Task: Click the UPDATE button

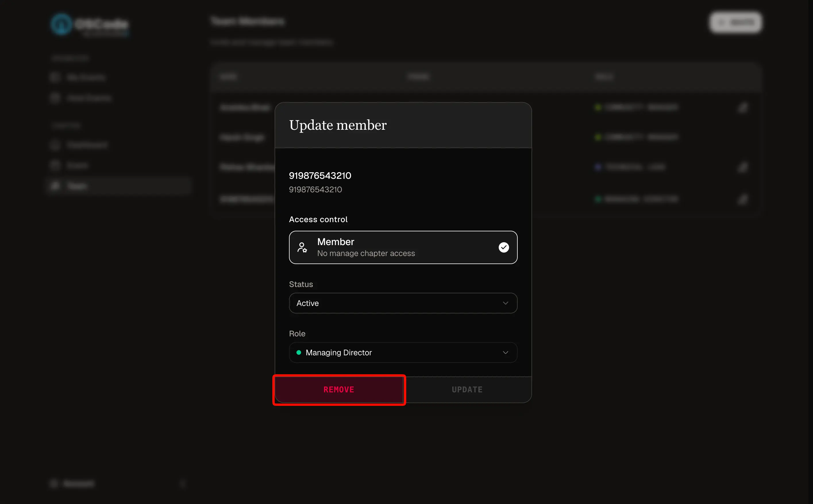Action: tap(467, 390)
